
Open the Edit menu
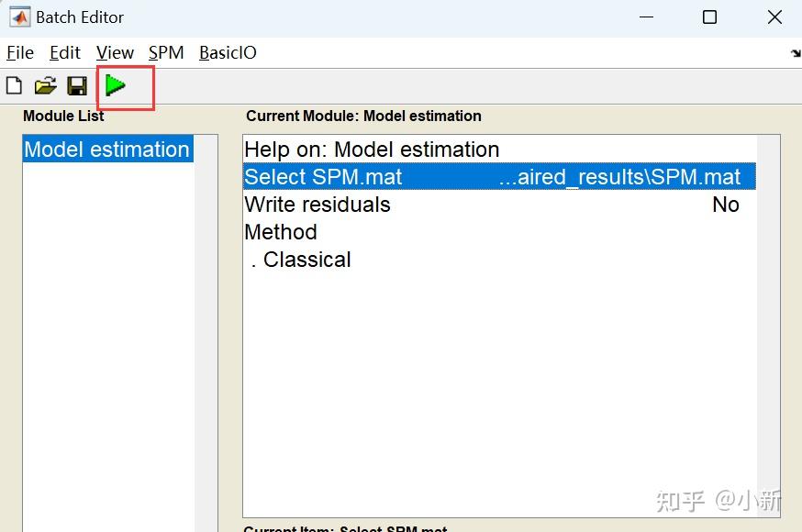coord(65,53)
